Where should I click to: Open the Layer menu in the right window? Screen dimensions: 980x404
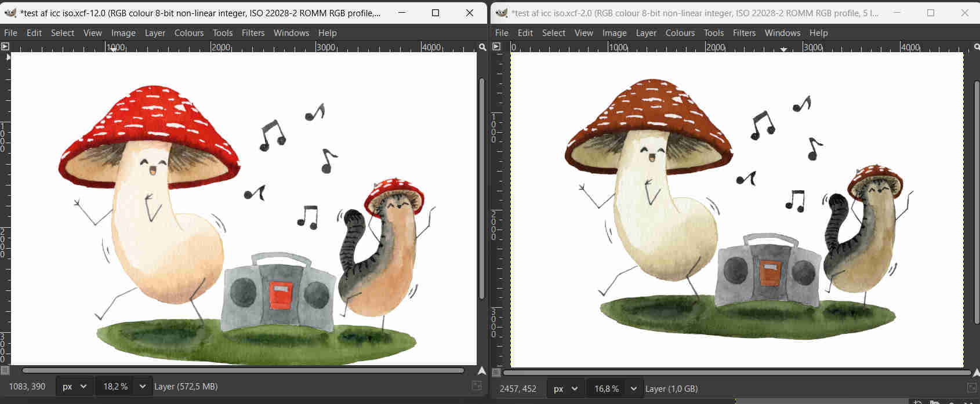click(646, 33)
